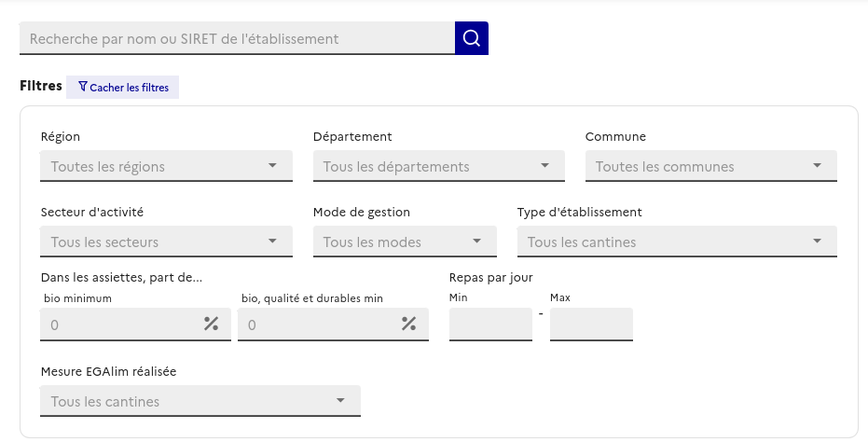This screenshot has width=868, height=442.
Task: Hide filters with Cacher les filtres button
Action: pyautogui.click(x=122, y=87)
